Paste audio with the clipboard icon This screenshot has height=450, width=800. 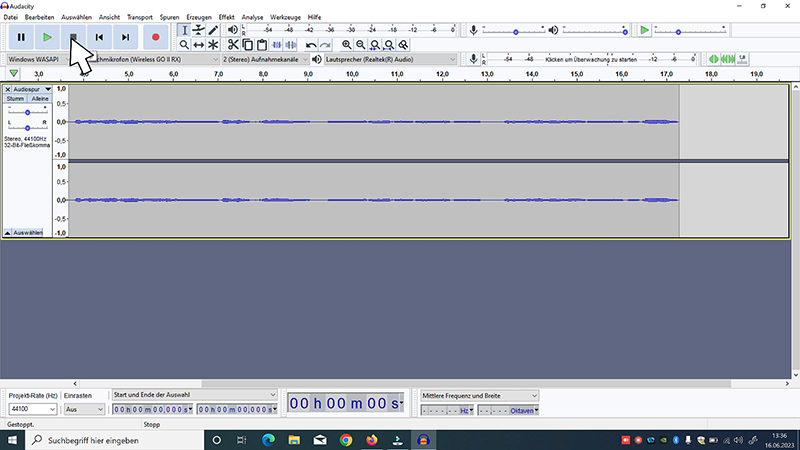262,45
